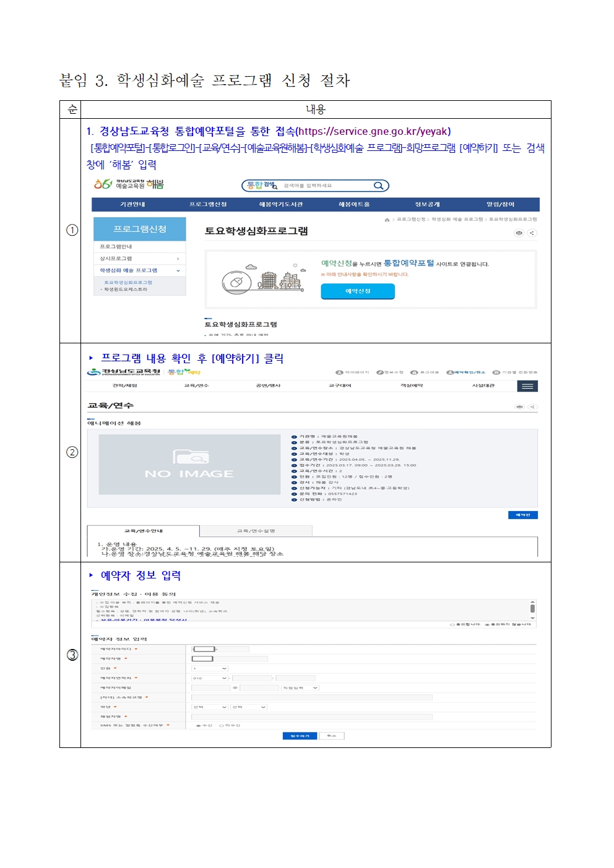Open 견학/체험 menu

pyautogui.click(x=125, y=386)
